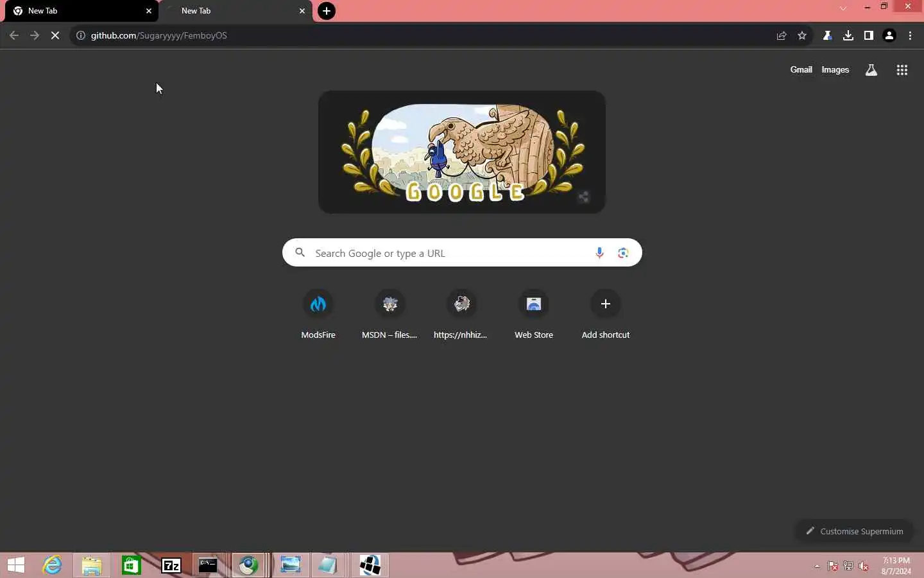This screenshot has height=578, width=924.
Task: Open the flask extension in the toolbar
Action: tap(828, 36)
